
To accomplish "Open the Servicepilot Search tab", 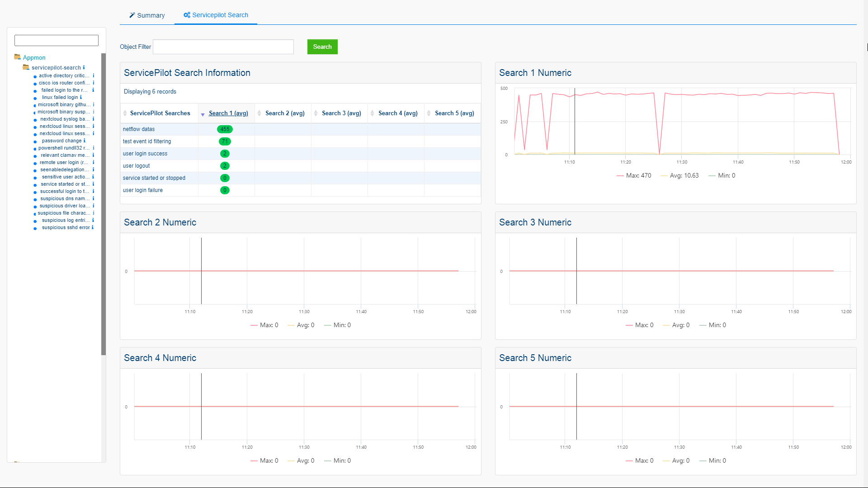I will (216, 15).
